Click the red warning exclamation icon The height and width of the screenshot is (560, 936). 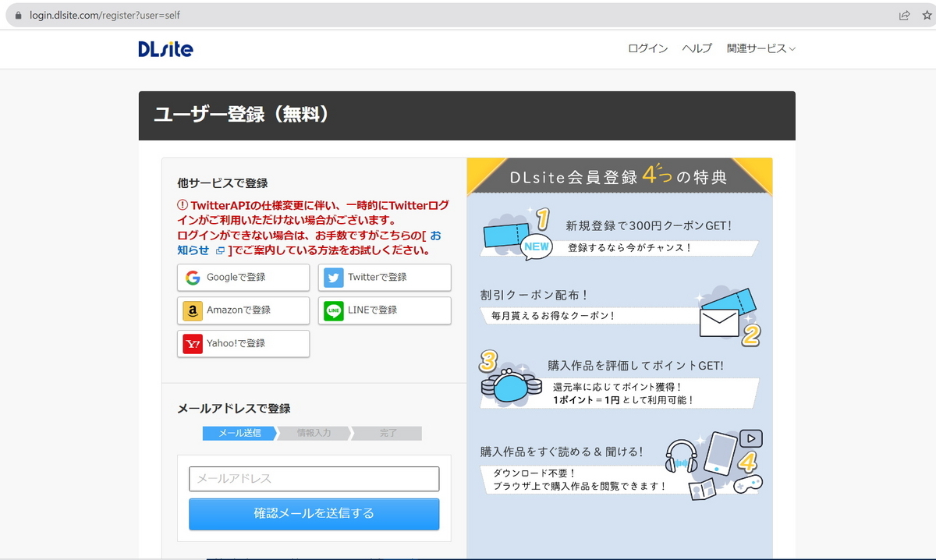[x=183, y=205]
